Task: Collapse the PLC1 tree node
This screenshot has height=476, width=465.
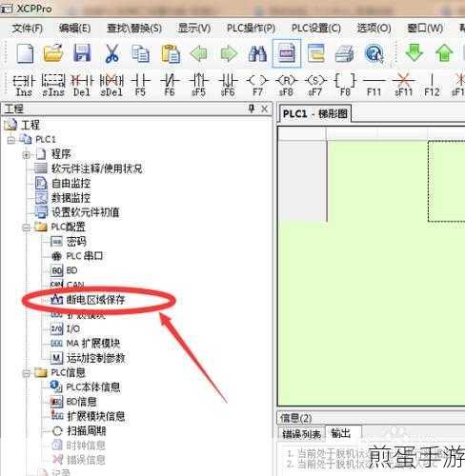Action: (11, 140)
